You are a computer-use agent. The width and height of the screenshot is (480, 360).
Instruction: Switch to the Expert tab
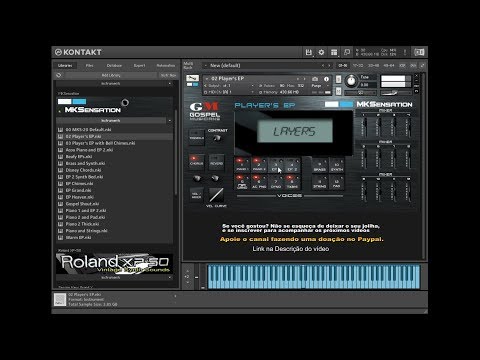pyautogui.click(x=139, y=66)
